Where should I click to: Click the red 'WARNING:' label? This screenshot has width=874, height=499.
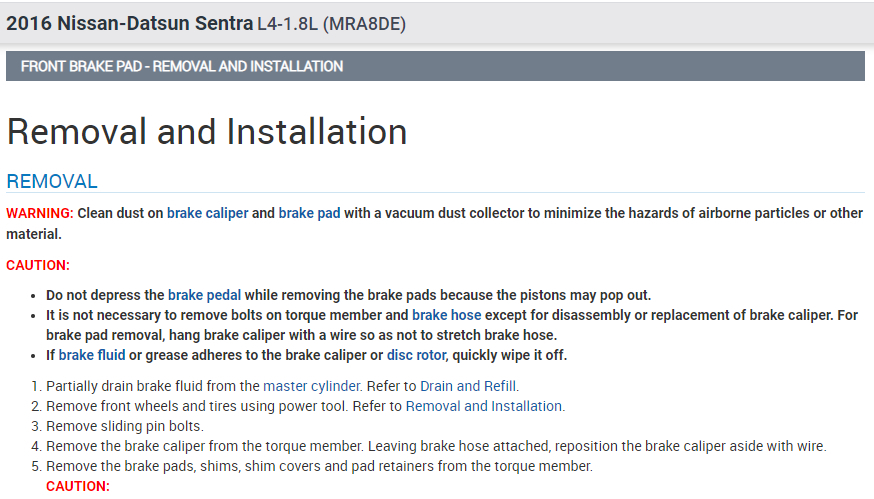[40, 213]
